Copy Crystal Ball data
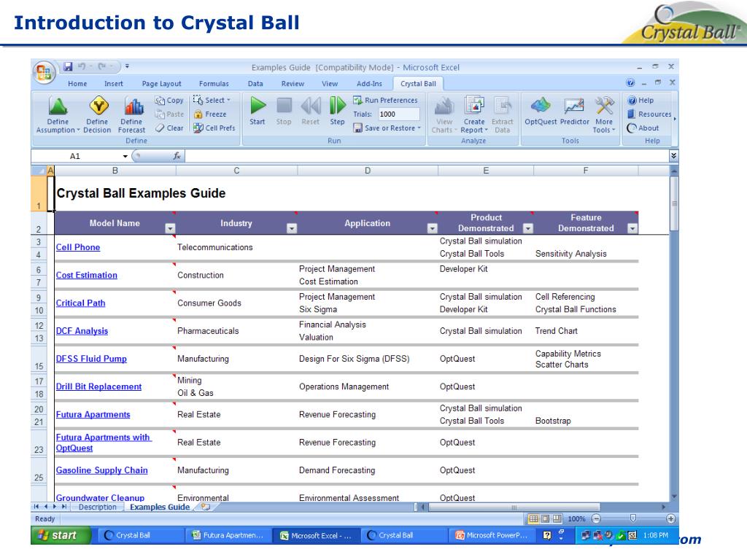 click(169, 101)
